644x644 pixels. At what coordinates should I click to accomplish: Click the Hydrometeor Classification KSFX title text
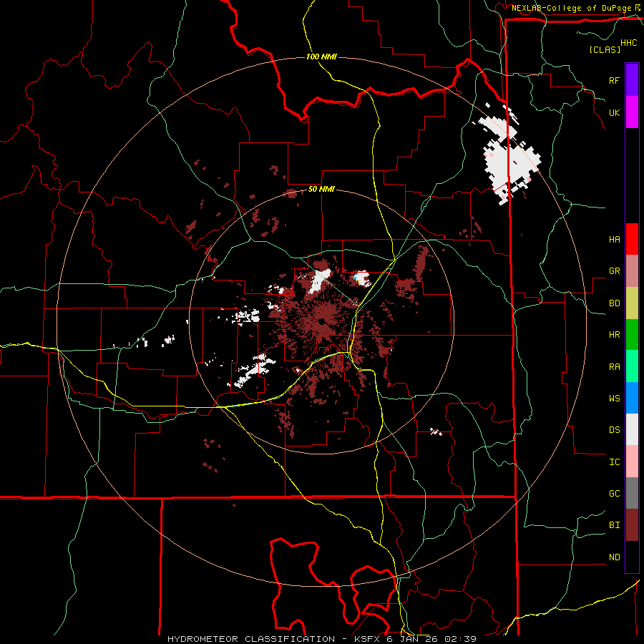[322, 639]
